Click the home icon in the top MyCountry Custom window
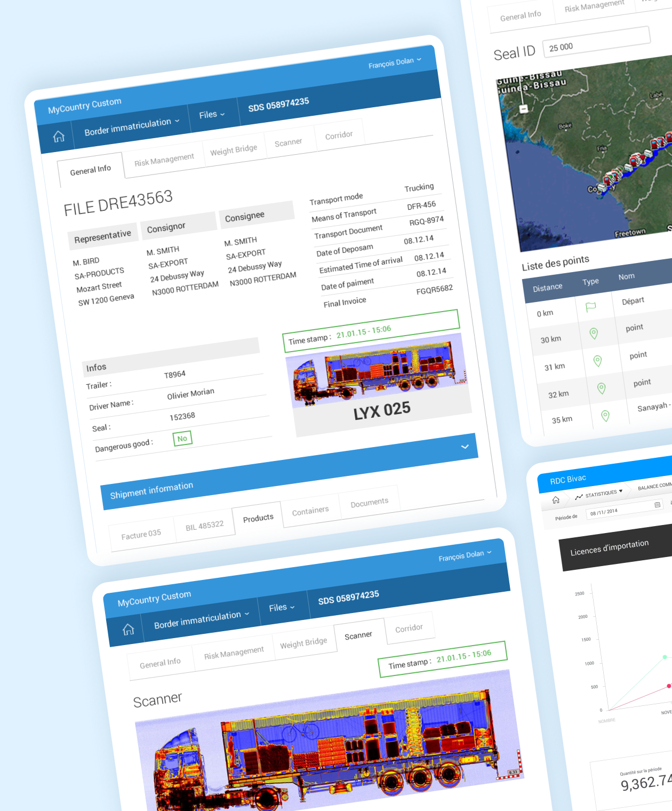The image size is (672, 811). tap(59, 137)
